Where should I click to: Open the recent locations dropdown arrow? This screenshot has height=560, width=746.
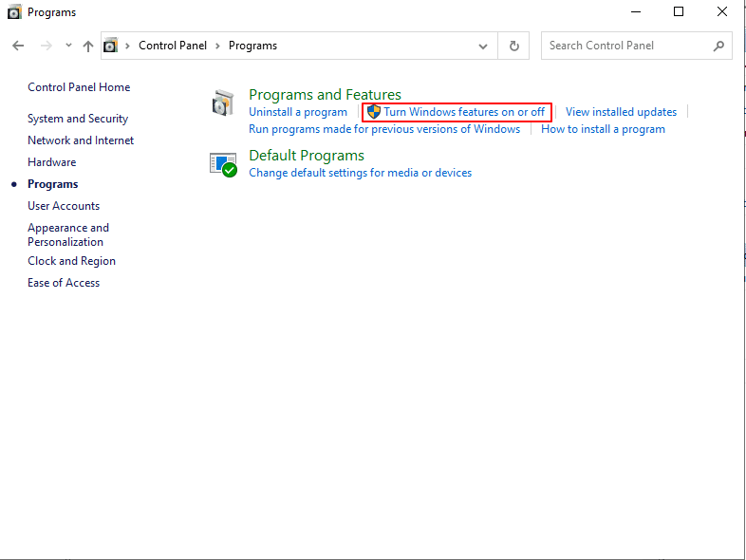coord(68,46)
